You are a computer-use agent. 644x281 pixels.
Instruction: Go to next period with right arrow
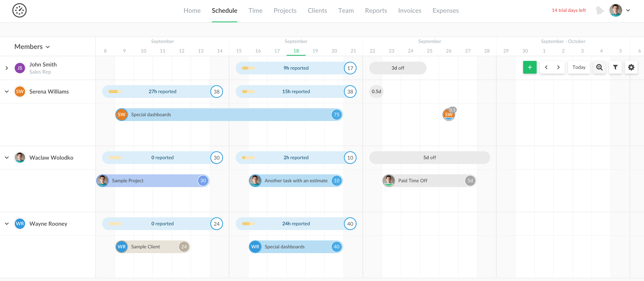pos(558,67)
